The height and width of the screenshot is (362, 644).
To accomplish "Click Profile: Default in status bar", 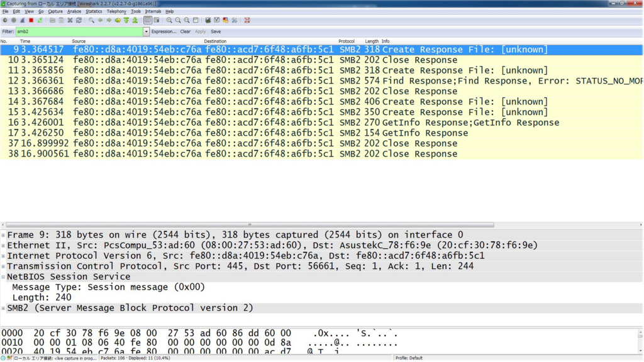I will point(409,358).
